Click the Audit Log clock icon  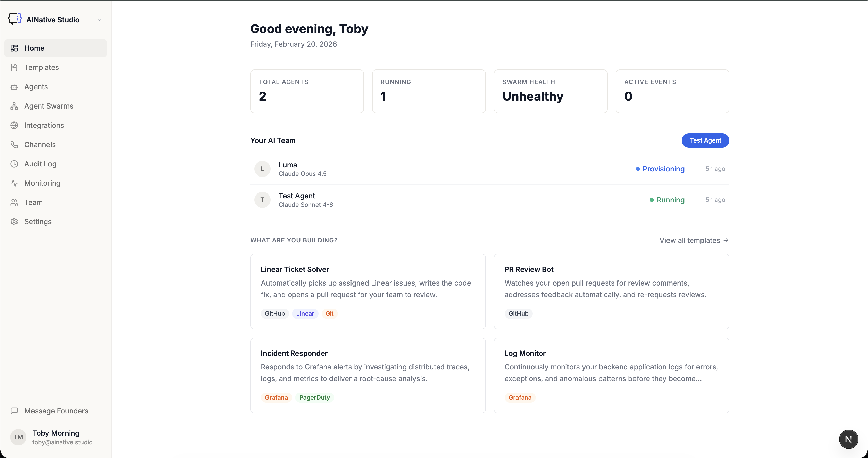(14, 164)
